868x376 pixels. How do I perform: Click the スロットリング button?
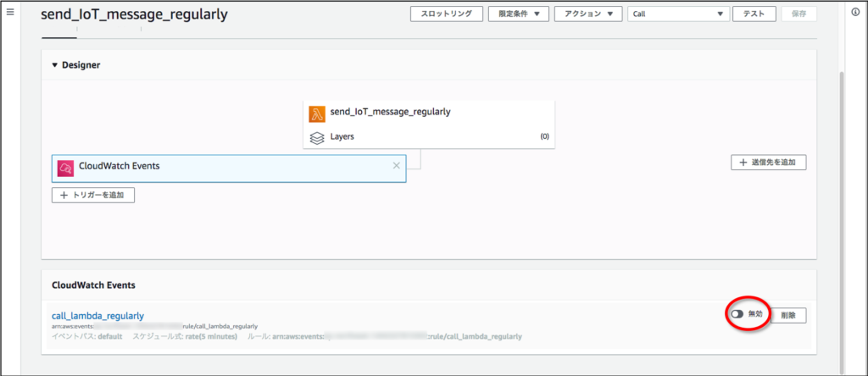(447, 14)
